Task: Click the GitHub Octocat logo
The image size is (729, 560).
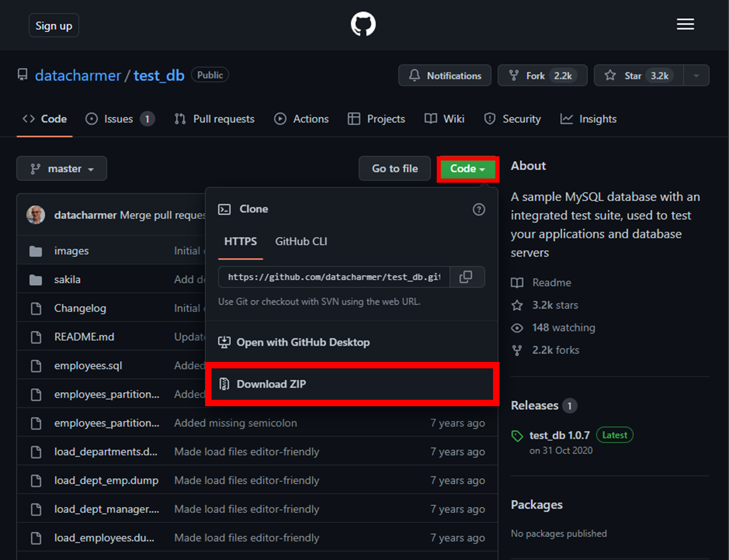Action: click(x=363, y=24)
